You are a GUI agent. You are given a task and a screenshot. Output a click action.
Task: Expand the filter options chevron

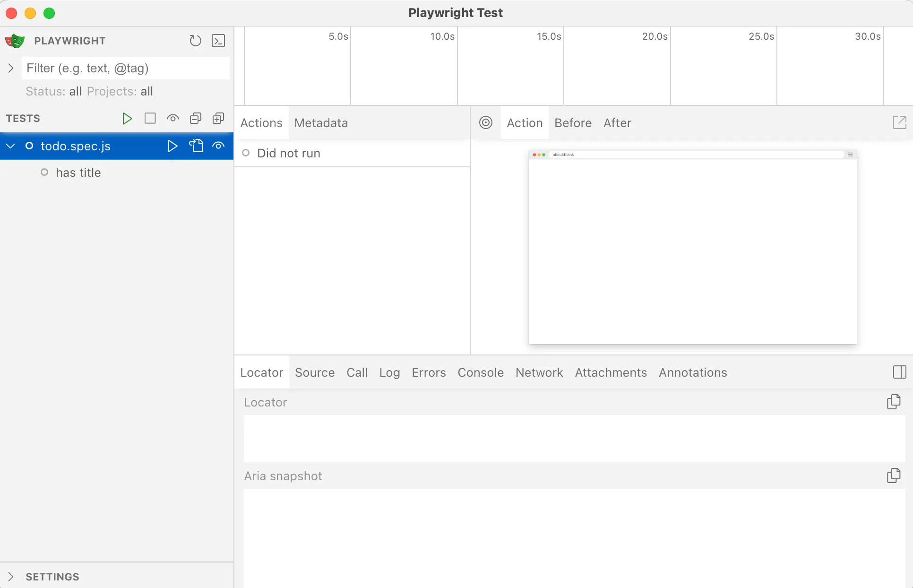coord(11,68)
